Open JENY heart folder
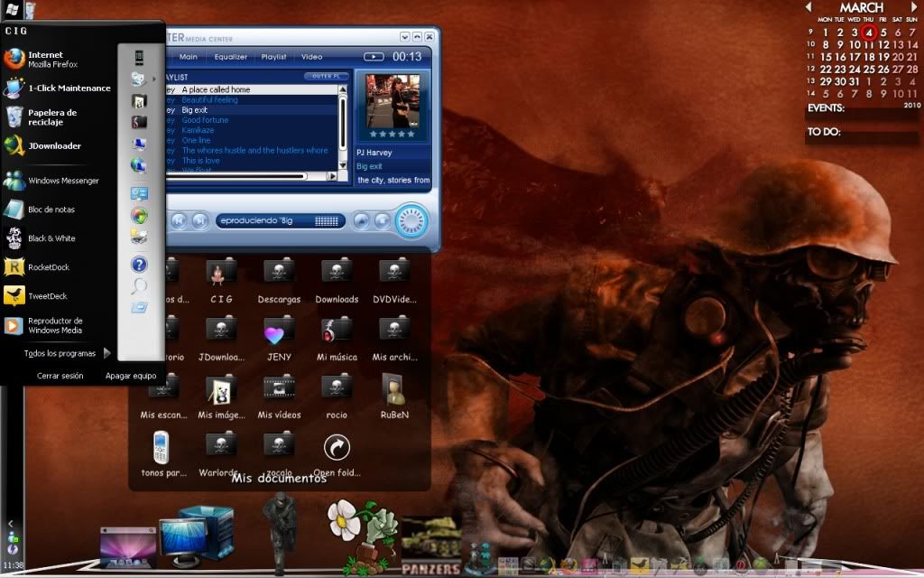924x578 pixels. click(x=280, y=339)
